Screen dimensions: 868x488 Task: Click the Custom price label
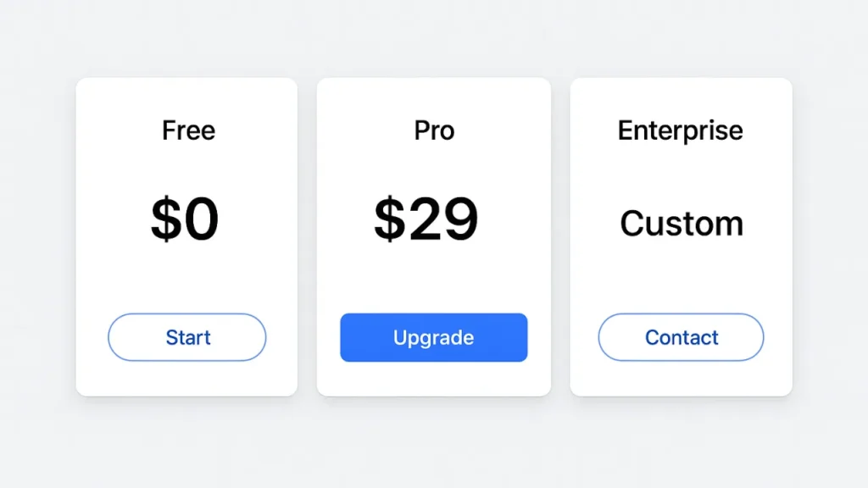click(x=681, y=224)
